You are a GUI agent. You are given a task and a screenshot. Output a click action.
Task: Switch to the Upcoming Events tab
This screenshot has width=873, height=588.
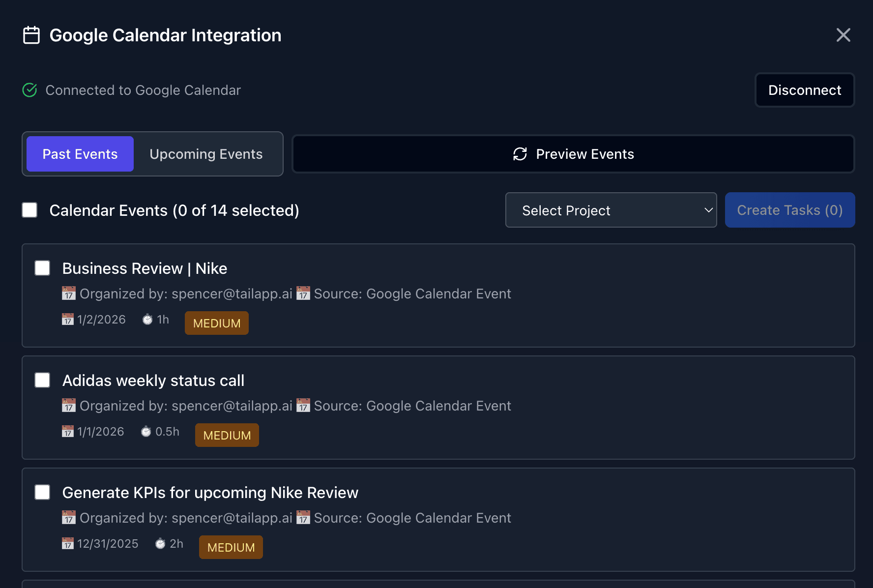pyautogui.click(x=206, y=154)
